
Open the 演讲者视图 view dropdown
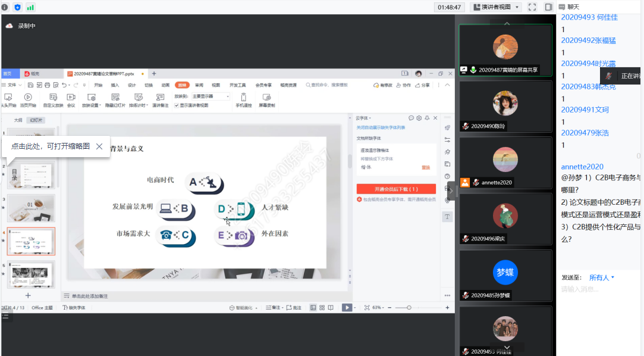[495, 7]
